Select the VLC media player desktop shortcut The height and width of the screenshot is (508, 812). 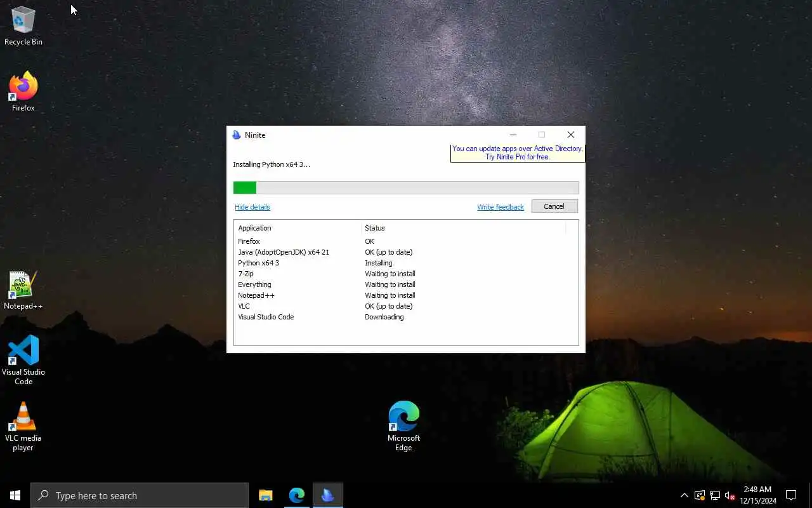[x=23, y=427]
